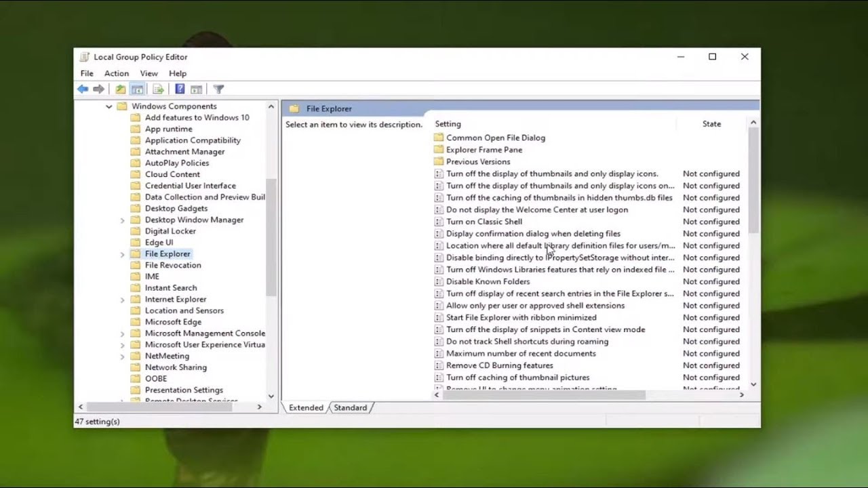Open the Action menu
868x488 pixels.
click(116, 73)
